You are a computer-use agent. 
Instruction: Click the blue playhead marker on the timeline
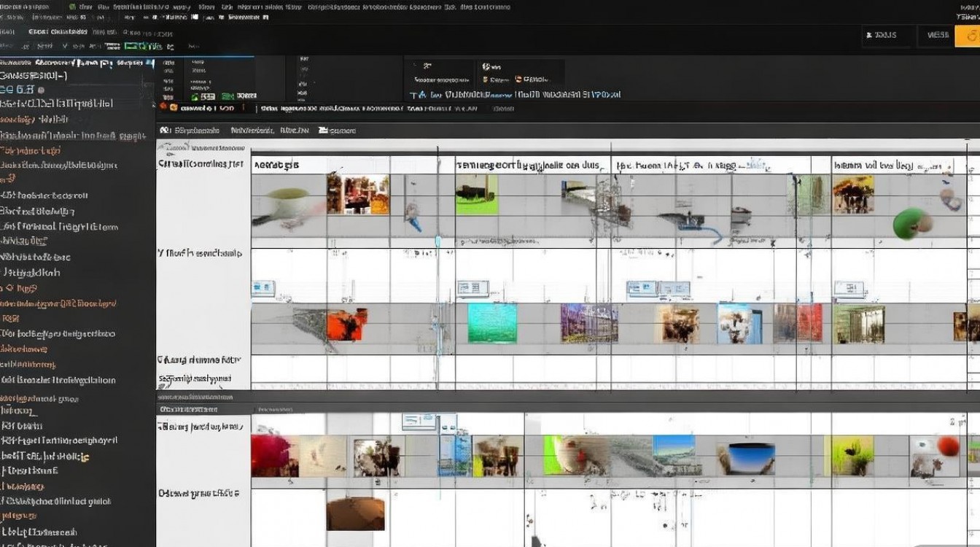[x=438, y=241]
